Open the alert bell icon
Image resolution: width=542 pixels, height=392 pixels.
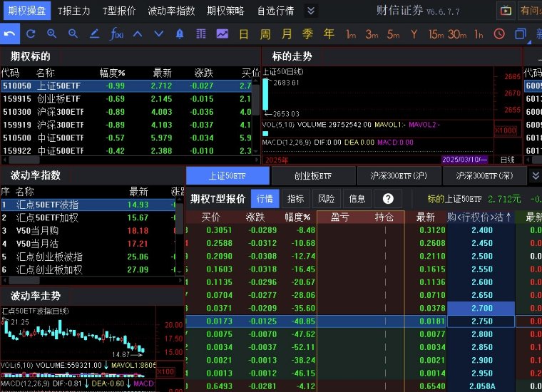click(180, 33)
